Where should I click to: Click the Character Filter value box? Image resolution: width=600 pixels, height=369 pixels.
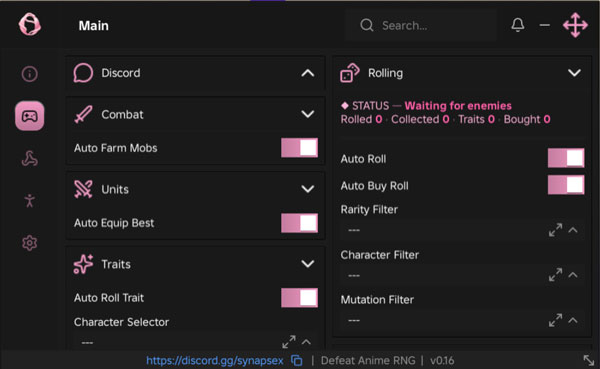pyautogui.click(x=462, y=275)
